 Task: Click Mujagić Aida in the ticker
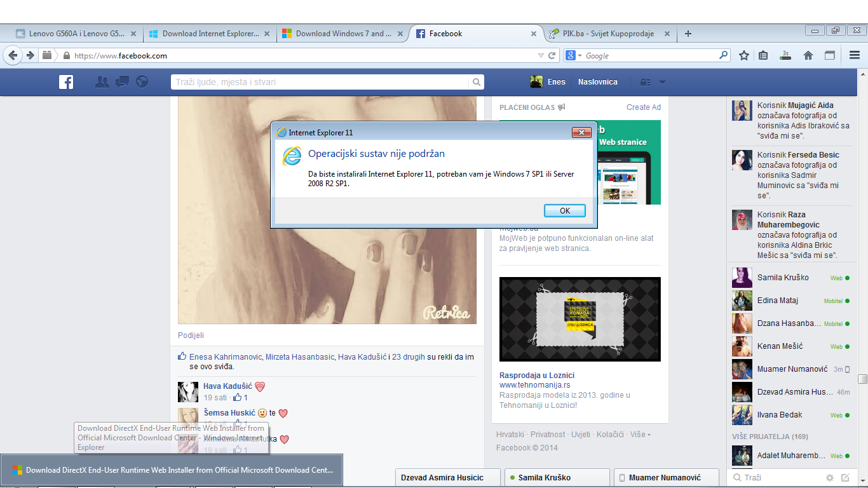point(811,105)
